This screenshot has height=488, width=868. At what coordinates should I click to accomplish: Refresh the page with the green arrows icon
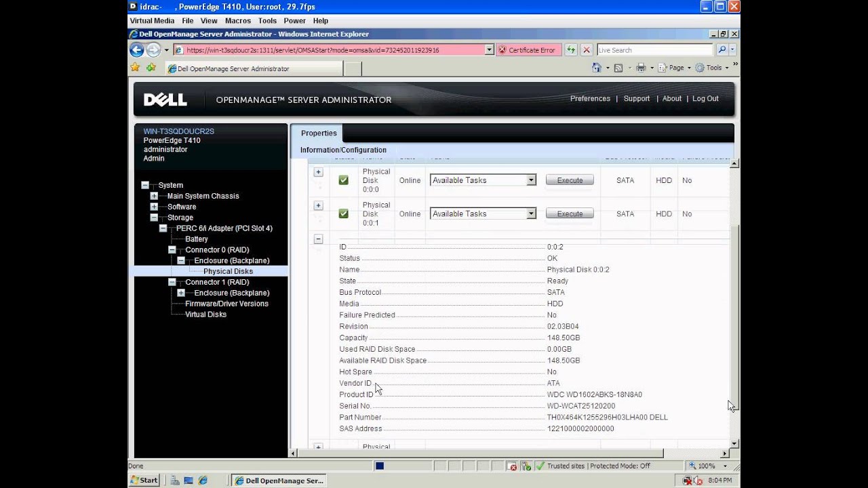coord(571,49)
